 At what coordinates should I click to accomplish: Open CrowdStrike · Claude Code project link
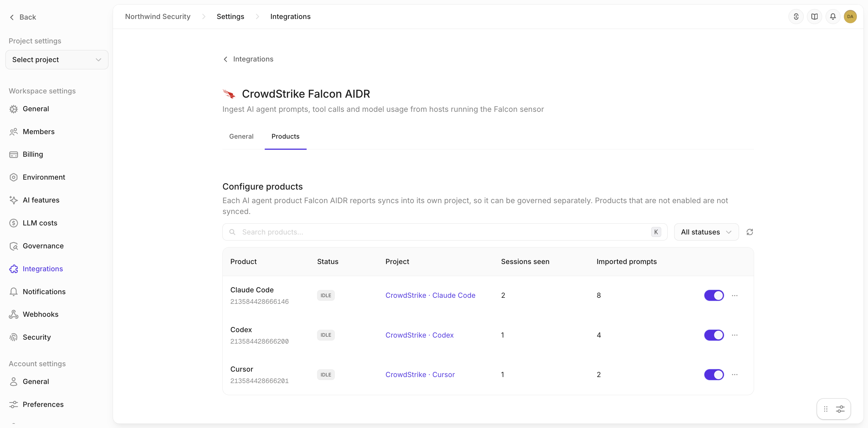coord(430,295)
